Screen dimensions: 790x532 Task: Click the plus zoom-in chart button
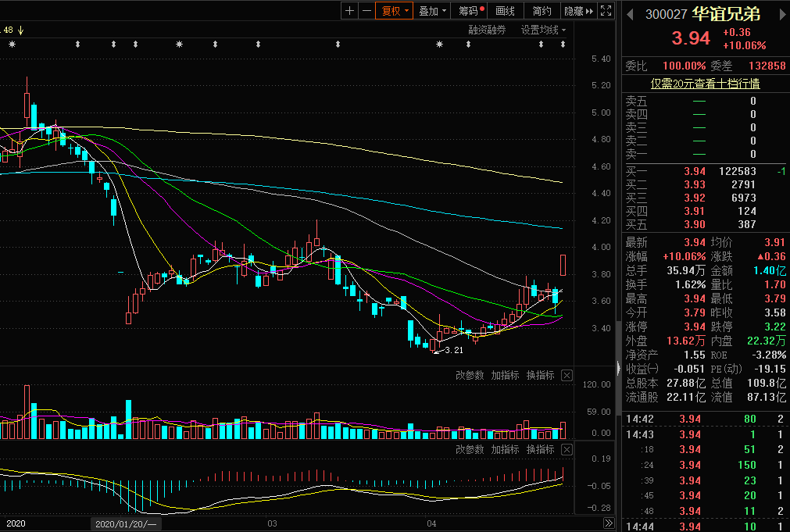pyautogui.click(x=349, y=10)
